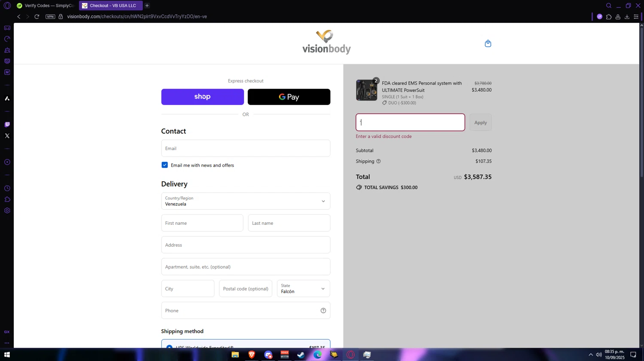Open Easy Setup sliders icon in toolbar

coord(636,17)
